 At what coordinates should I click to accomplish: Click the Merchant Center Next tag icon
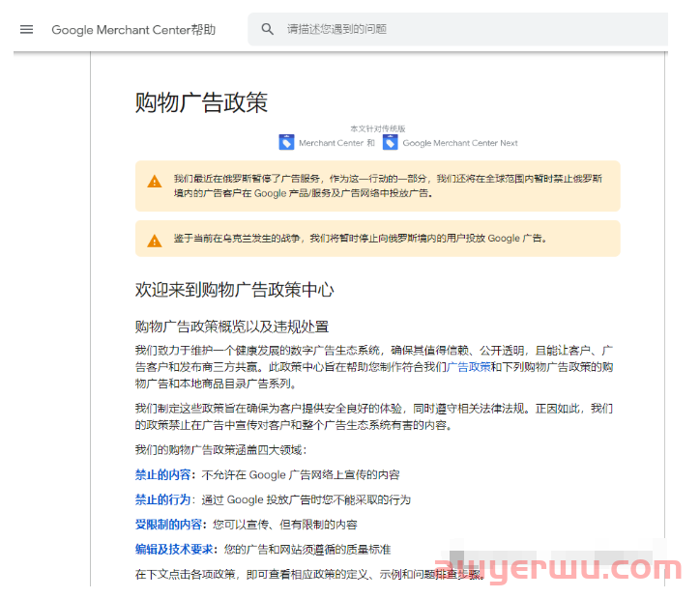[x=391, y=142]
